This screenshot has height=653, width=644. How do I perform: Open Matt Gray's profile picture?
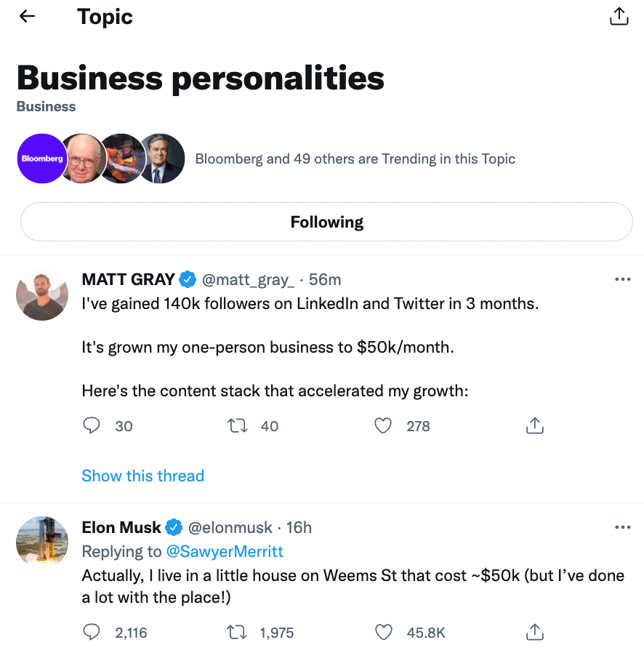coord(42,295)
